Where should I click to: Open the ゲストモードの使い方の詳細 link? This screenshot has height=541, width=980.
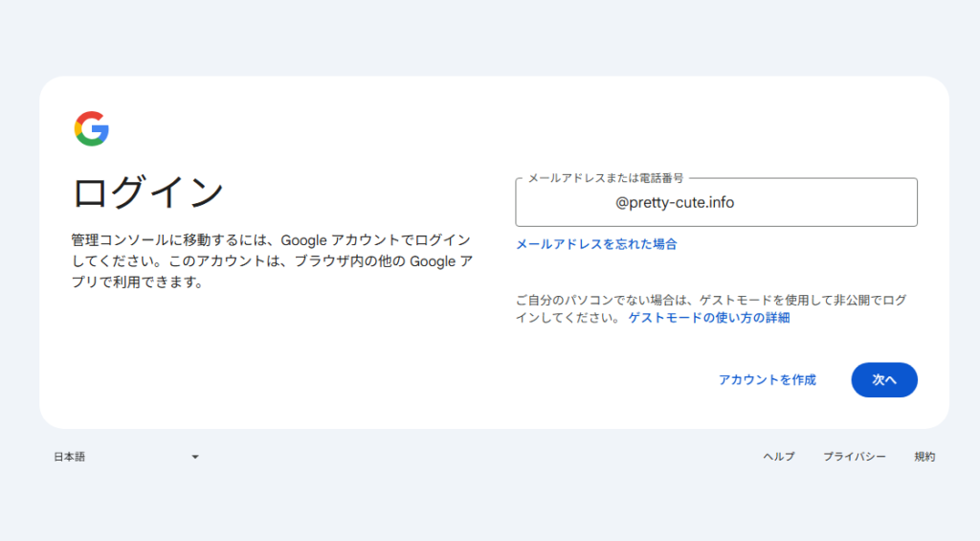tap(709, 318)
